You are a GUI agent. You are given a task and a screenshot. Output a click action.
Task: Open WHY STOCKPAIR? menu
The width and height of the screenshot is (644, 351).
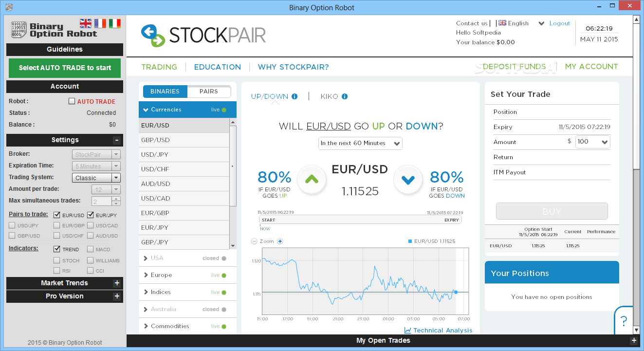click(294, 67)
